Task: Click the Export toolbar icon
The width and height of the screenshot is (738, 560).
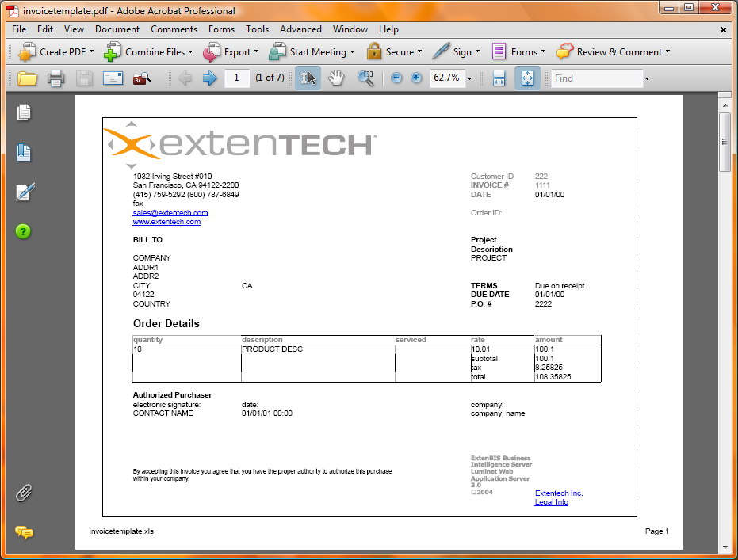Action: click(212, 52)
